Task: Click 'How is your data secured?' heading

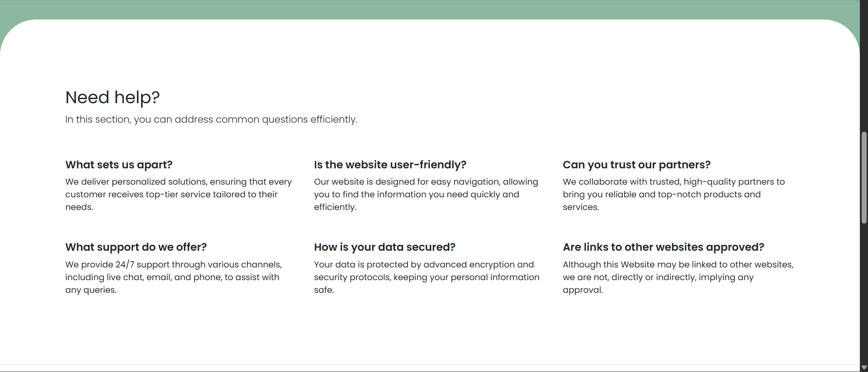Action: pyautogui.click(x=384, y=247)
